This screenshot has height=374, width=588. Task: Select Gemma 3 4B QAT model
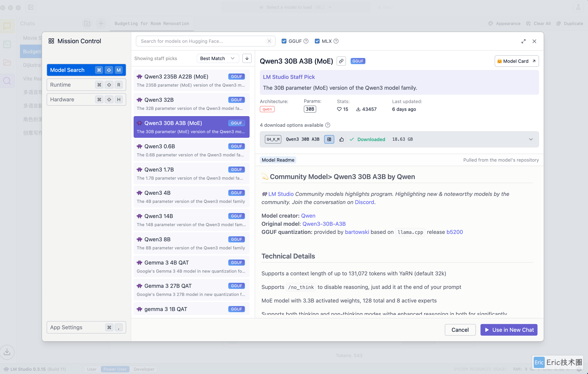[191, 266]
